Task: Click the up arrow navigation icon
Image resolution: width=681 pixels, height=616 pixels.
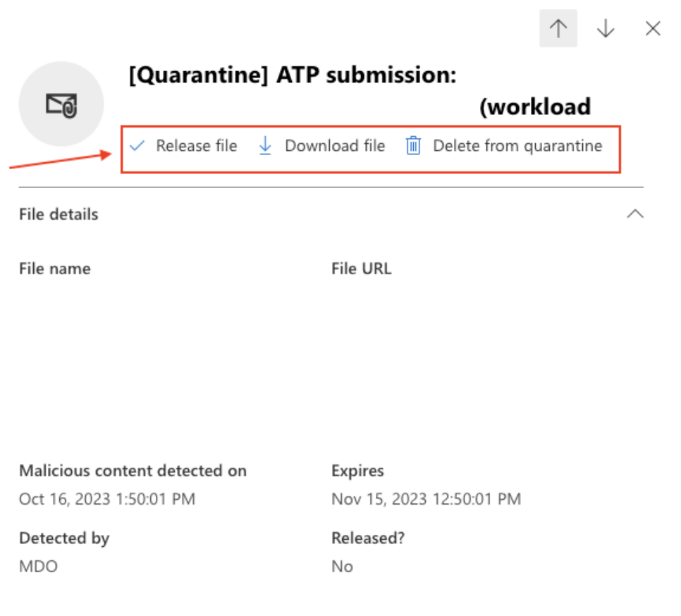Action: pyautogui.click(x=558, y=28)
